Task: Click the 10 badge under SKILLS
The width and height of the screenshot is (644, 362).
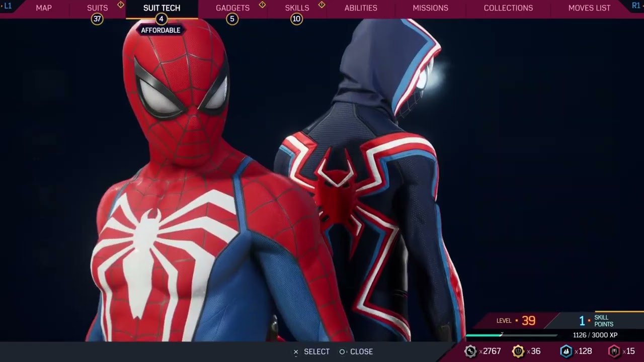Action: tap(296, 19)
